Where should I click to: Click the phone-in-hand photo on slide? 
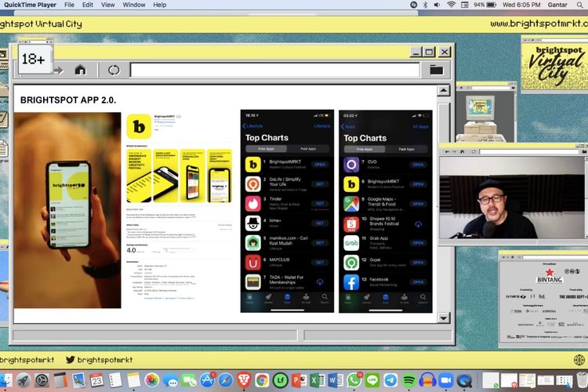pyautogui.click(x=67, y=210)
